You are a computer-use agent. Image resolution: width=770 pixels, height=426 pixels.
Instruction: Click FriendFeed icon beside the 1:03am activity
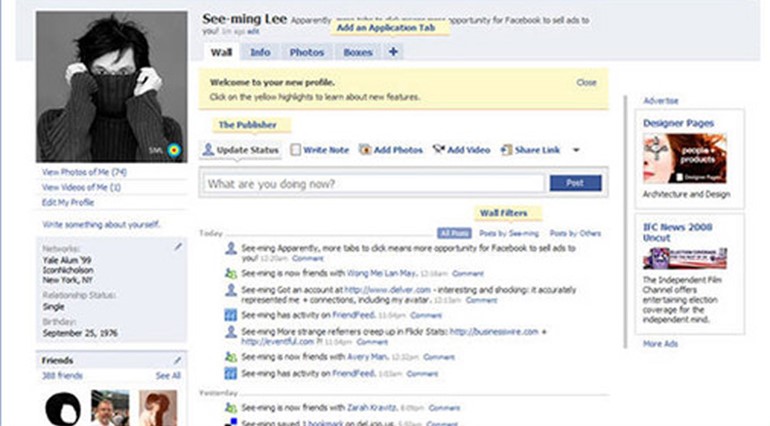pyautogui.click(x=230, y=373)
